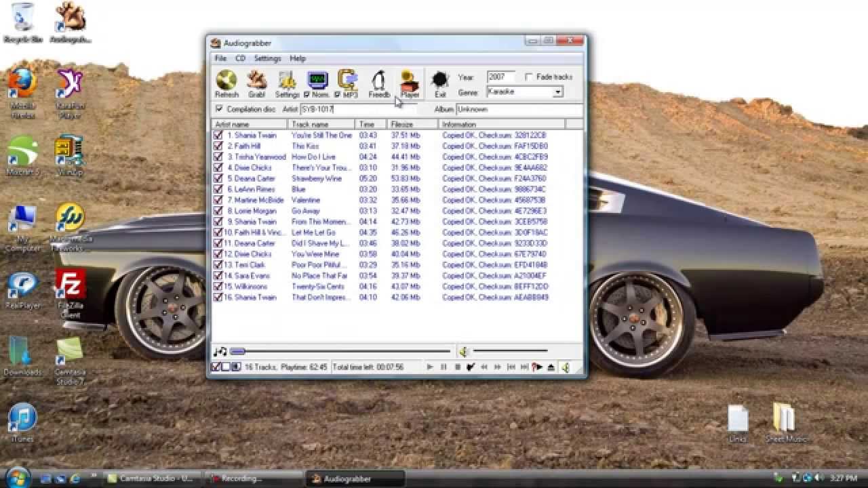
Task: Uncheck the Compilation disc checkbox
Action: click(219, 109)
